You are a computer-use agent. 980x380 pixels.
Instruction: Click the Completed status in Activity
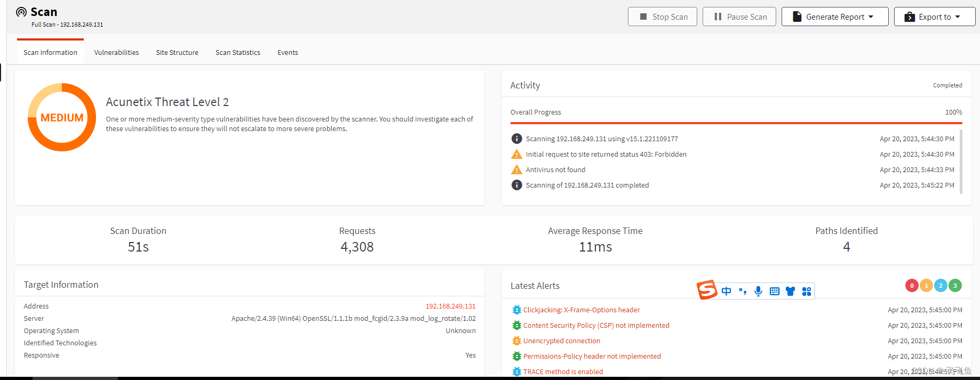click(x=947, y=85)
